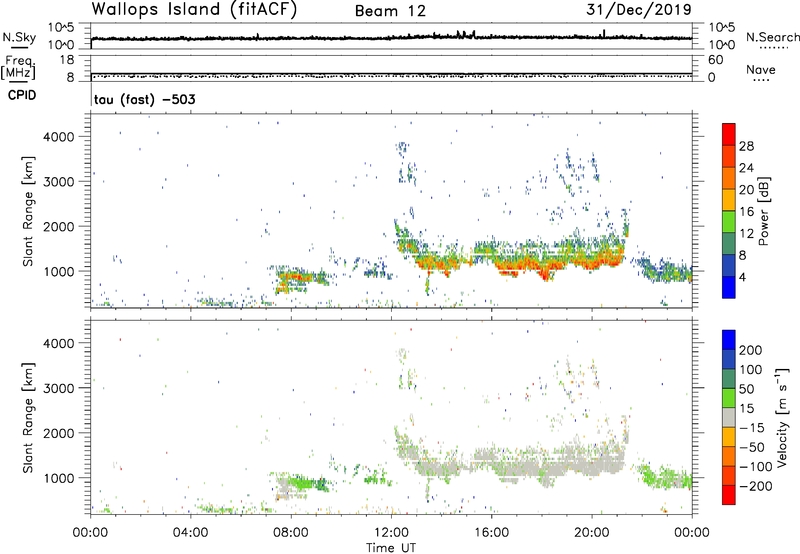Click the strong orange echo near 18:00 in power plot

546,270
